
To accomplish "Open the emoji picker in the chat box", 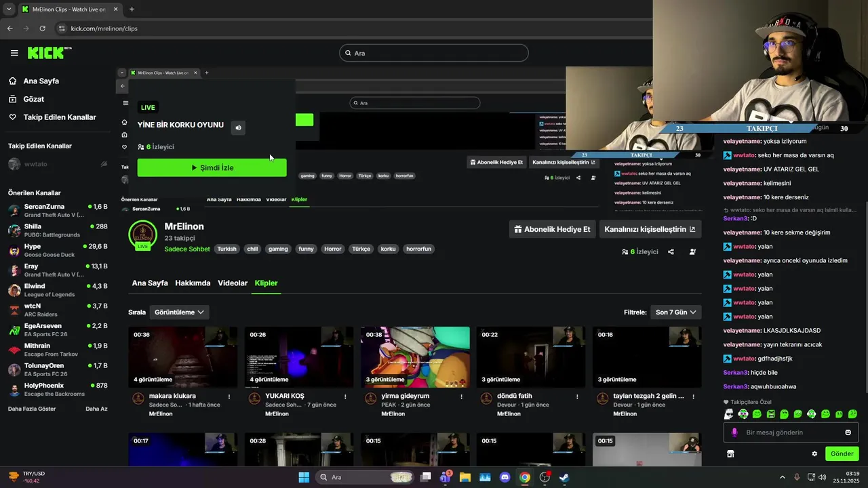I will pos(848,432).
